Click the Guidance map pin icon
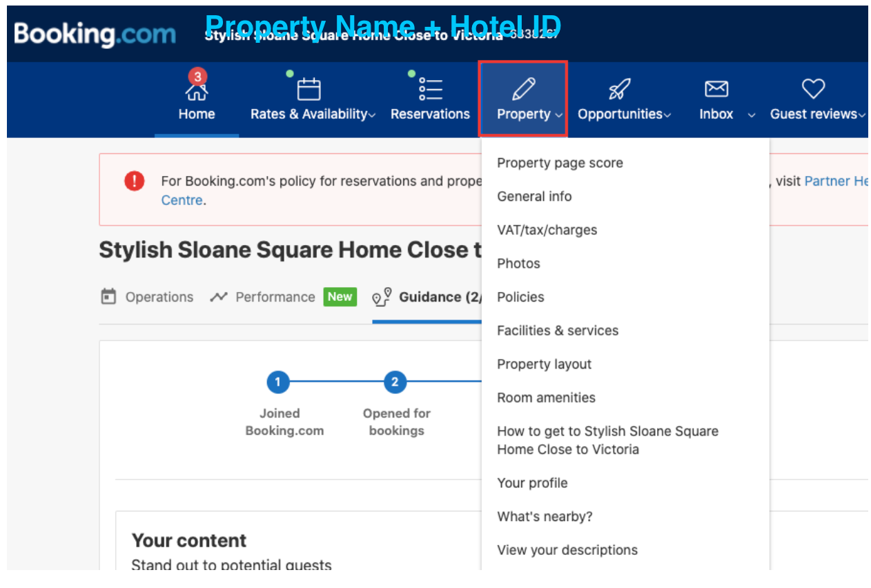This screenshot has width=871, height=588. [x=382, y=297]
